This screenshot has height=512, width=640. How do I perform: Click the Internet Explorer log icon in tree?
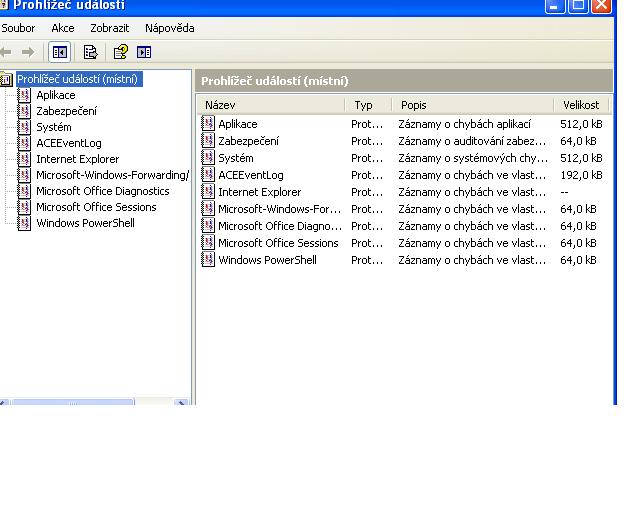tap(24, 159)
